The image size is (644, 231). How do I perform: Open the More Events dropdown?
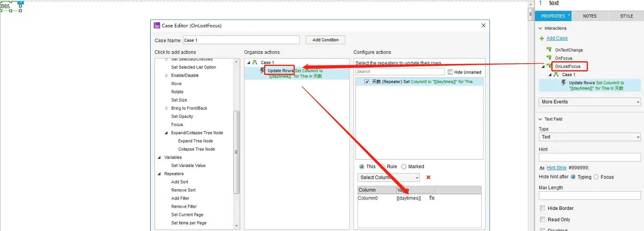click(589, 102)
